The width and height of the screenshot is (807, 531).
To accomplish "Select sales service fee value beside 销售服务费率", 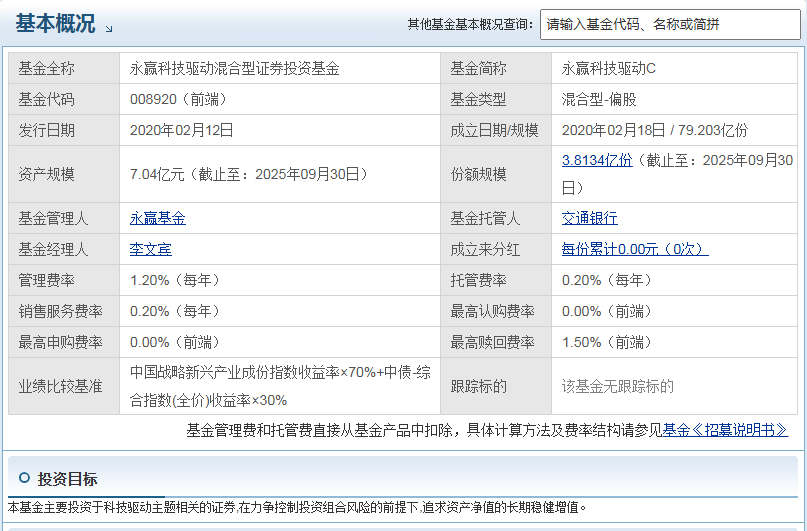I will click(x=176, y=311).
